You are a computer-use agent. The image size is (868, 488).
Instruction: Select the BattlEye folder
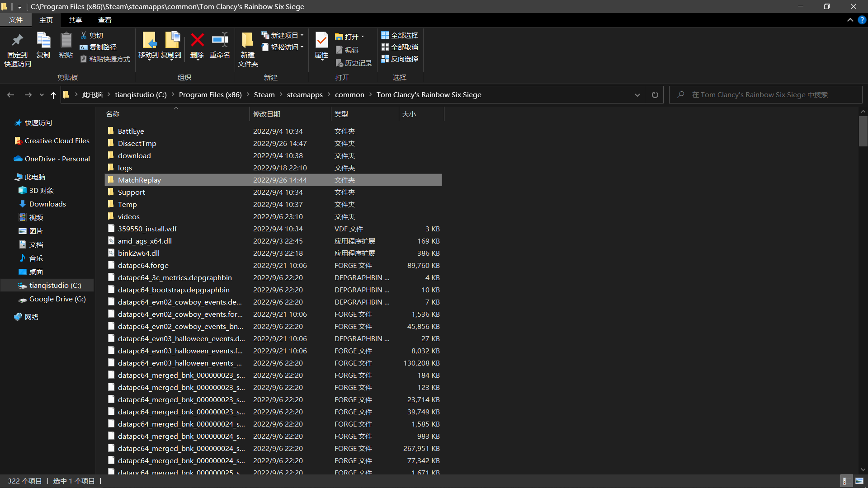[x=273, y=131]
